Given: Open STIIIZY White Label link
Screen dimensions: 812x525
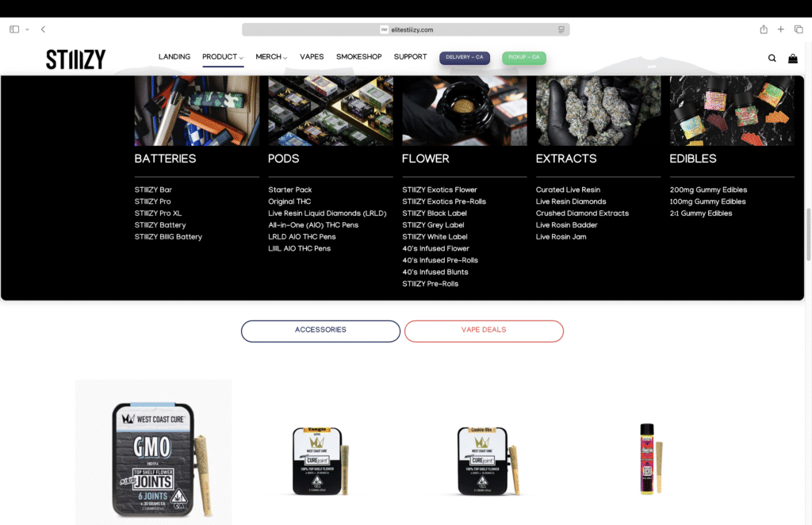Looking at the screenshot, I should [x=435, y=237].
